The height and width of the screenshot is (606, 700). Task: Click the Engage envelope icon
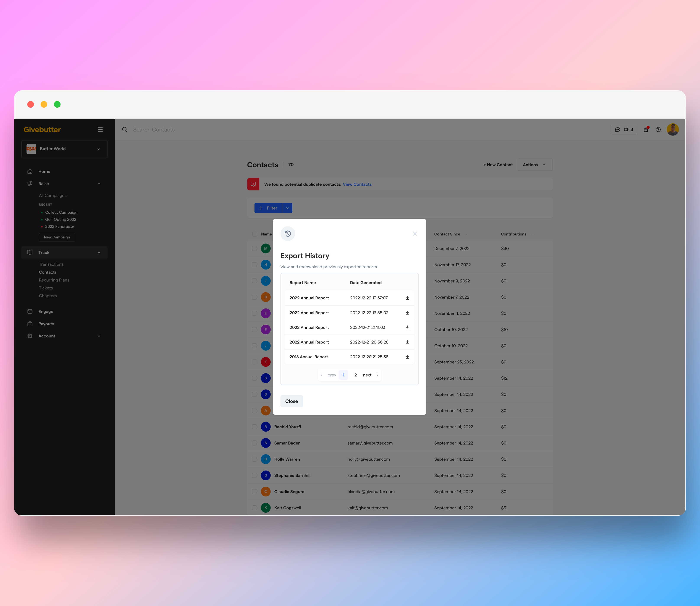30,311
